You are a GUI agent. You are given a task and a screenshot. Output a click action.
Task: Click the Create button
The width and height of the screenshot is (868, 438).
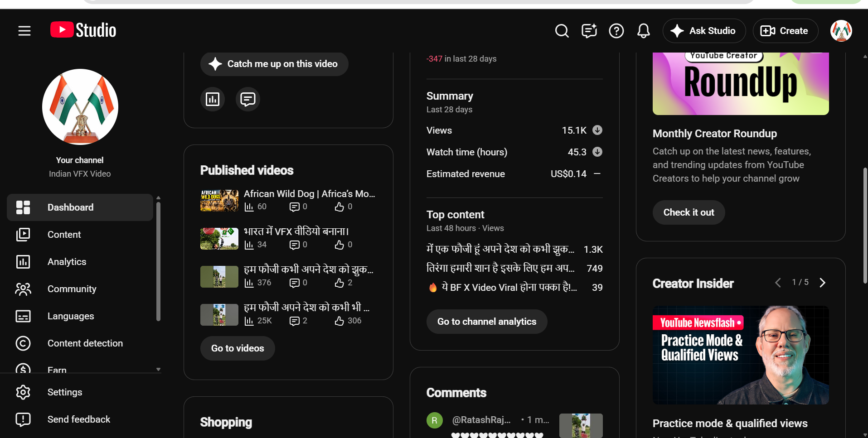pyautogui.click(x=785, y=31)
